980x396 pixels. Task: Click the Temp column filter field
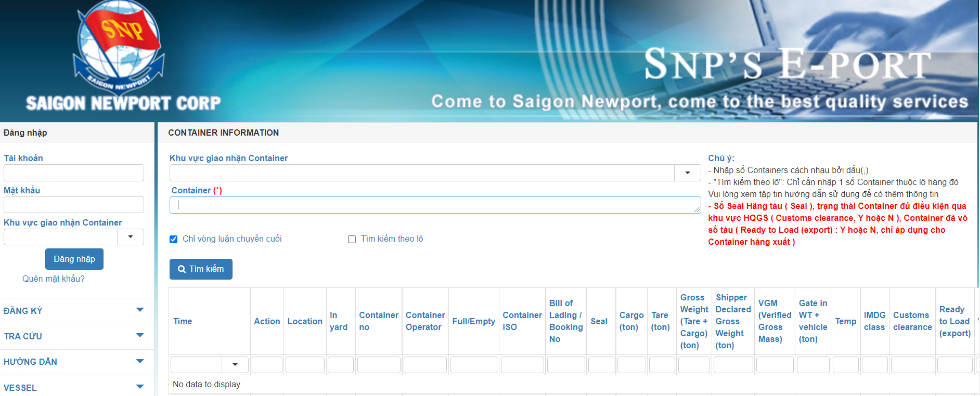[846, 365]
